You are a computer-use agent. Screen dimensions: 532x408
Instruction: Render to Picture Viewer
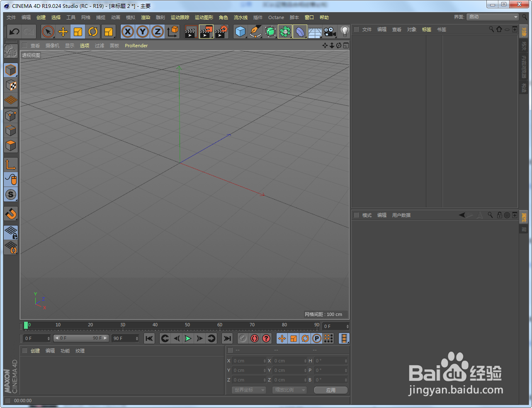(x=206, y=32)
